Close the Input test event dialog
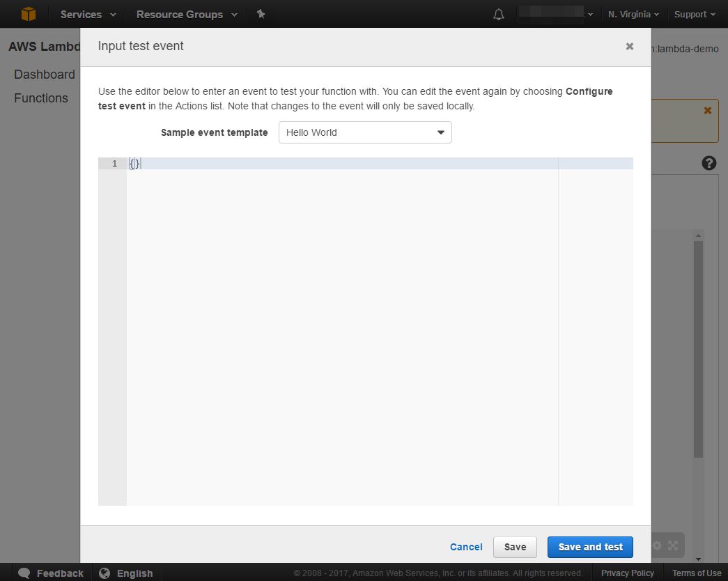The height and width of the screenshot is (581, 728). (630, 46)
